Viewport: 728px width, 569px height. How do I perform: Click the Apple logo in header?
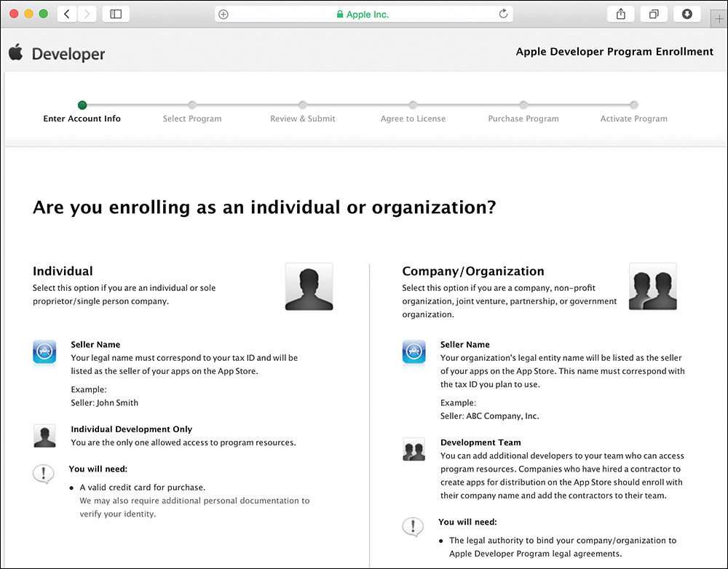pyautogui.click(x=16, y=52)
